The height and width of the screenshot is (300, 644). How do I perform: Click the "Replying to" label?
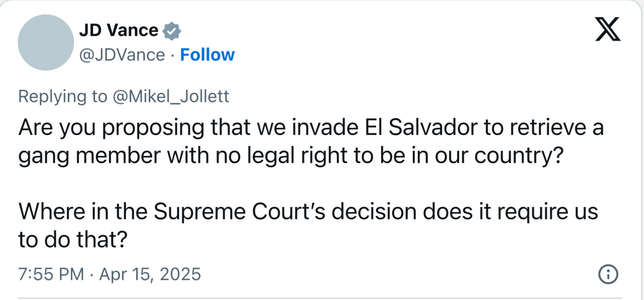63,96
